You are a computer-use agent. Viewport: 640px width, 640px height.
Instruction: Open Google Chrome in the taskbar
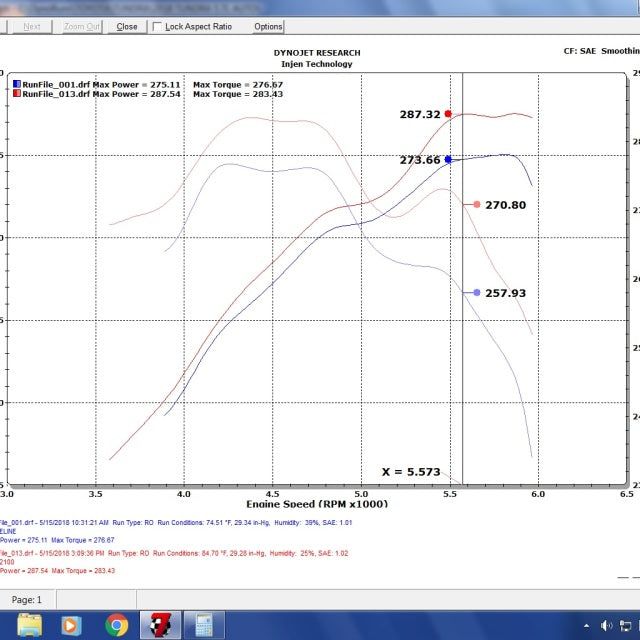117,625
